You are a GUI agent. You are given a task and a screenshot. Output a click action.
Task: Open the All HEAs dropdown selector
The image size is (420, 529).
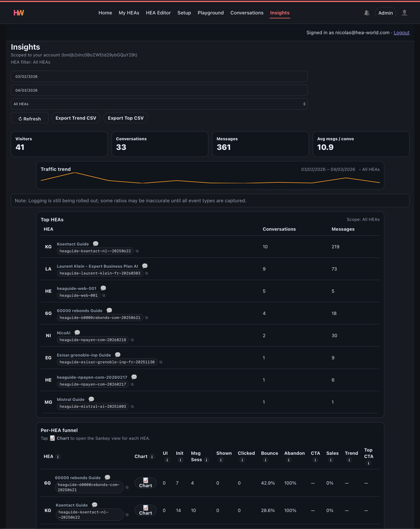pos(159,104)
